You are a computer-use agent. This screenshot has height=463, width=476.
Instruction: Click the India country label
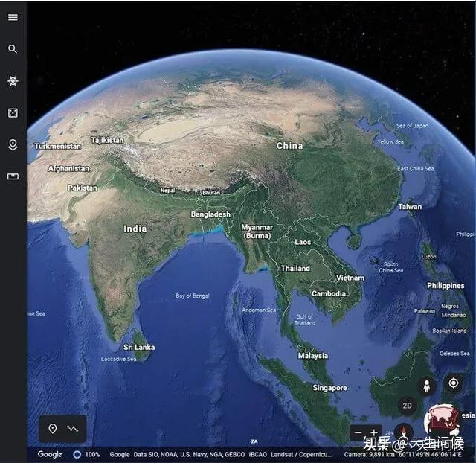point(135,229)
